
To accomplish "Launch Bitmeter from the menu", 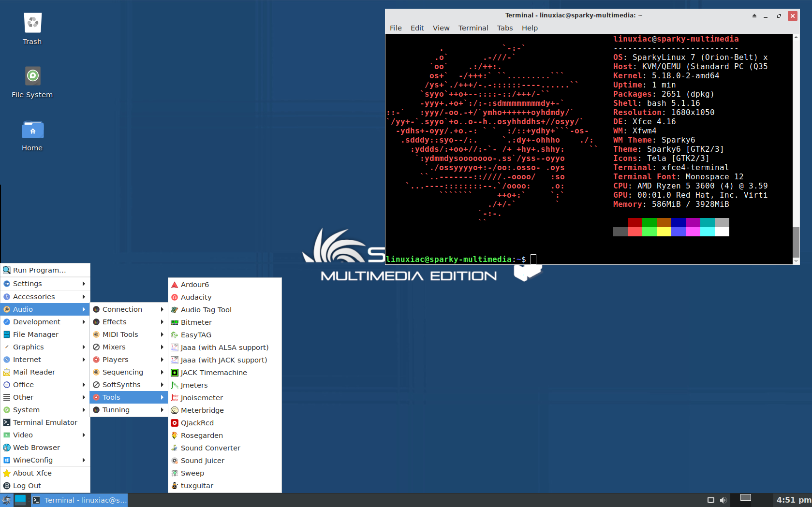I will point(225,322).
